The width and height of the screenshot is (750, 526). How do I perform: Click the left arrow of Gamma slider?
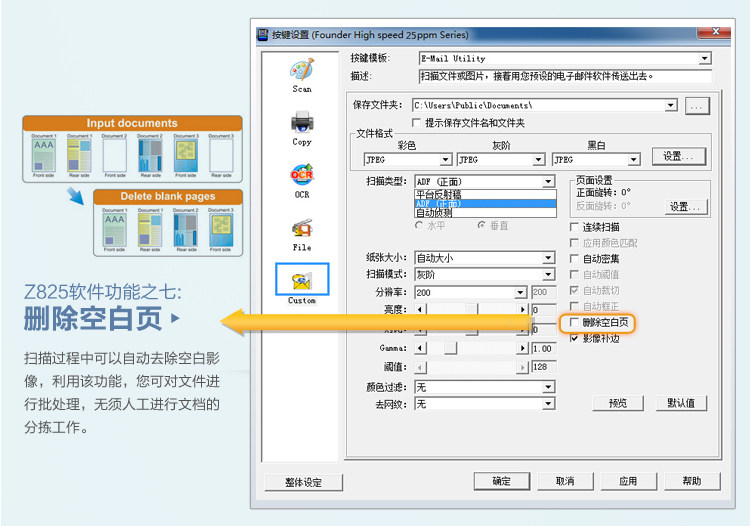click(419, 348)
